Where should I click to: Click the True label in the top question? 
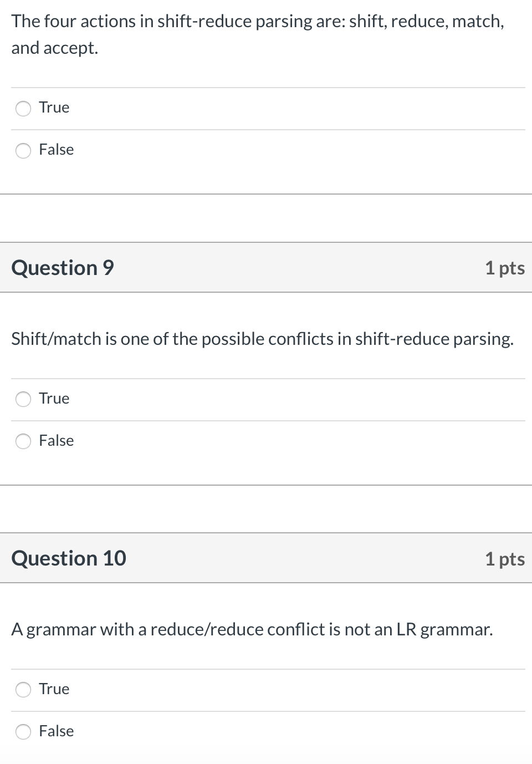coord(54,108)
